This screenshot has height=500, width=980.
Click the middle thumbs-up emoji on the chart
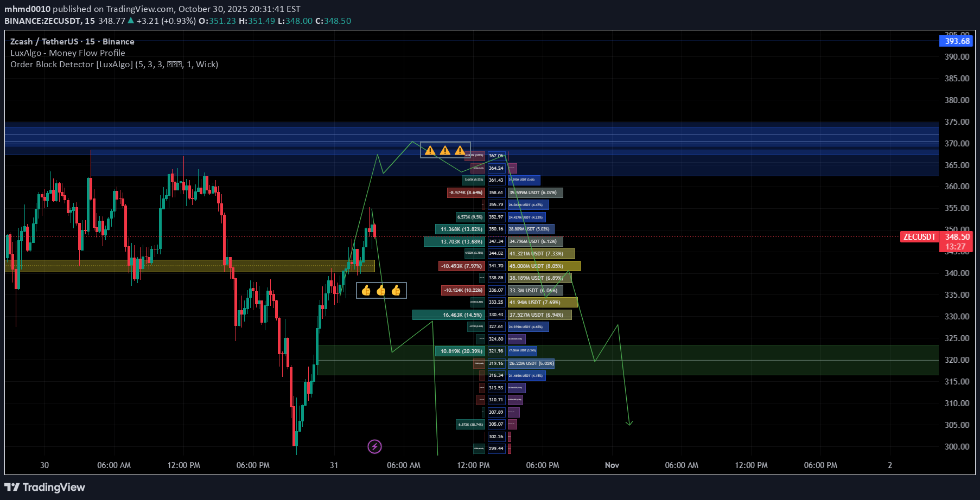coord(381,291)
